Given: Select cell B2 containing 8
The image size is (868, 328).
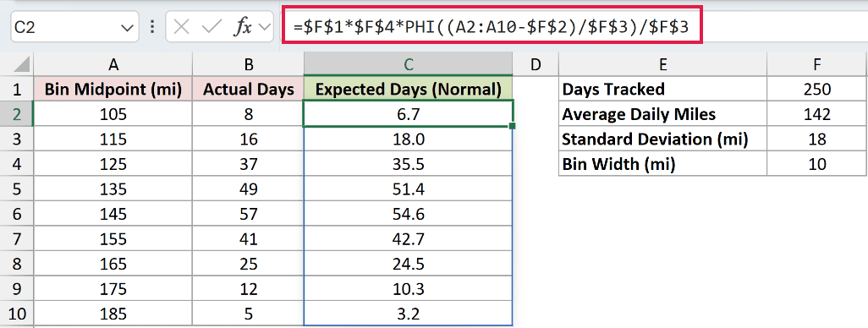Looking at the screenshot, I should pyautogui.click(x=248, y=113).
